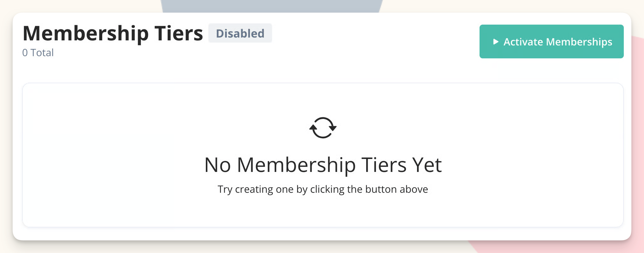
Task: Click the Activate Memberships button
Action: coord(552,41)
